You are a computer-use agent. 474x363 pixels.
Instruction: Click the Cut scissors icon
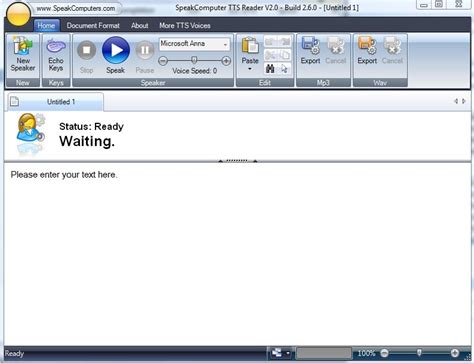coord(270,55)
